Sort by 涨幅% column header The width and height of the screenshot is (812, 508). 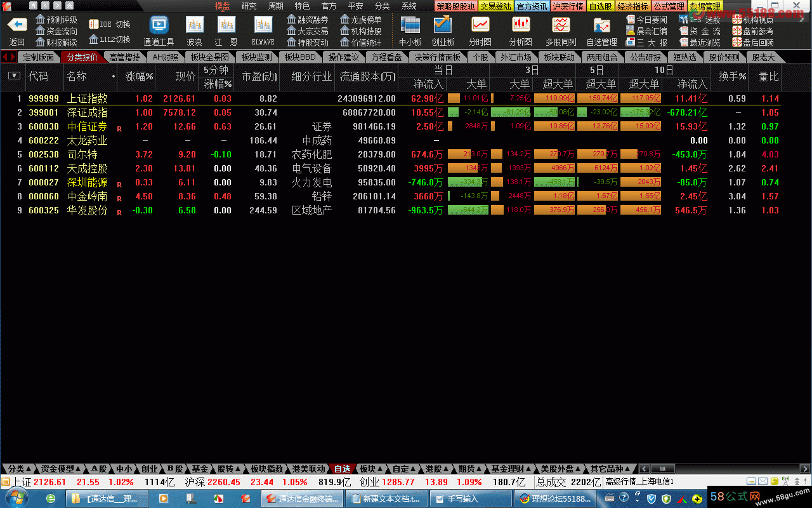pos(140,76)
